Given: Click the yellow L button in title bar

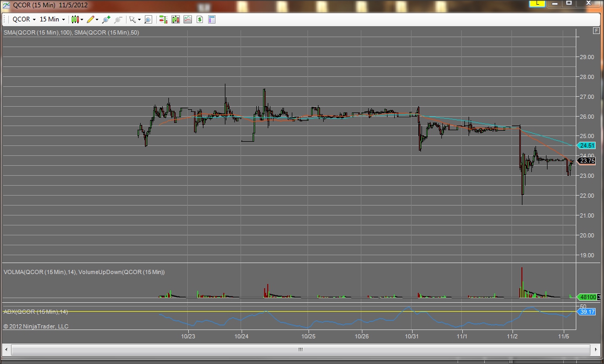Looking at the screenshot, I should (x=537, y=4).
